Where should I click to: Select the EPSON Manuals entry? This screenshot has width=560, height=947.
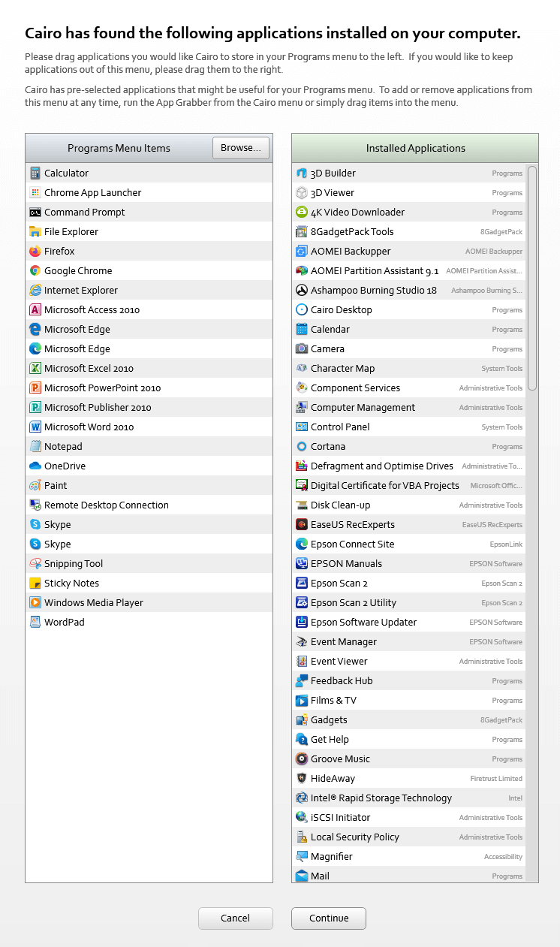[409, 564]
